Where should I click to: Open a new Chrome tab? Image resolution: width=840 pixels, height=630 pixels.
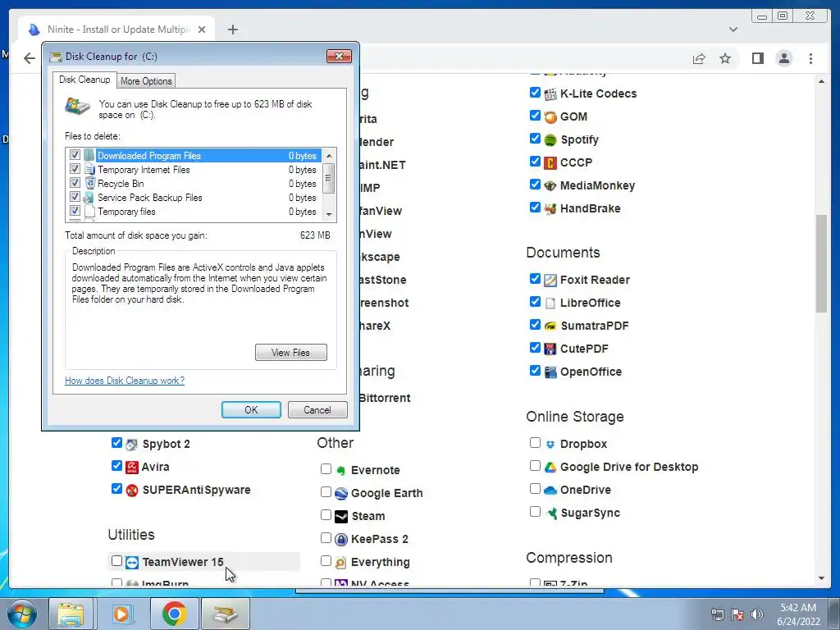[232, 30]
